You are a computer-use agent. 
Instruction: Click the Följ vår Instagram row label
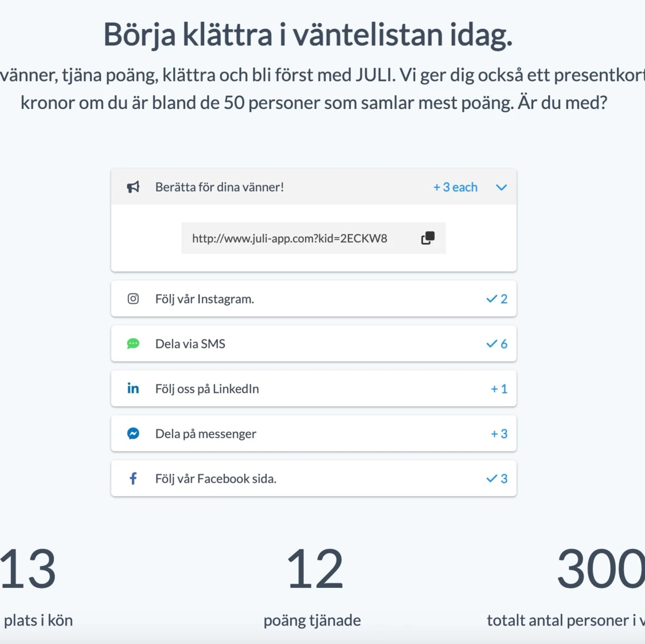[205, 299]
